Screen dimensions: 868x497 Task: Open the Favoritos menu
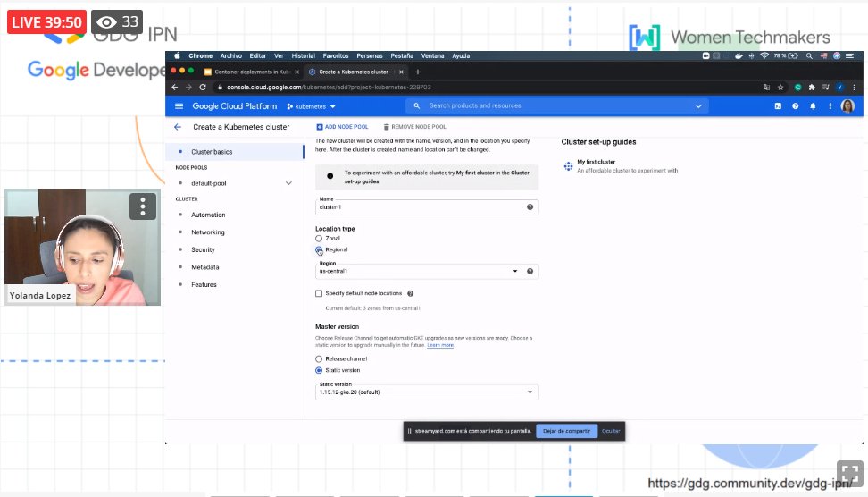336,56
